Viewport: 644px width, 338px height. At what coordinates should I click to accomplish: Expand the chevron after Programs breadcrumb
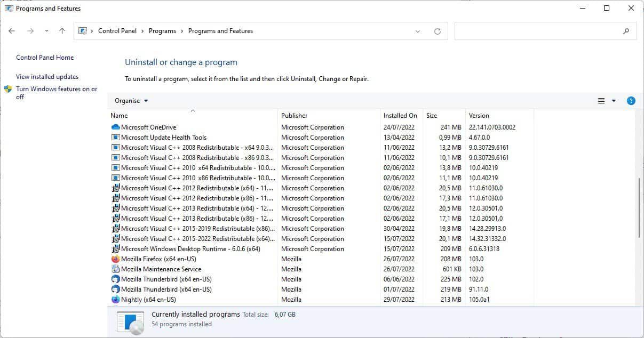[x=182, y=31]
